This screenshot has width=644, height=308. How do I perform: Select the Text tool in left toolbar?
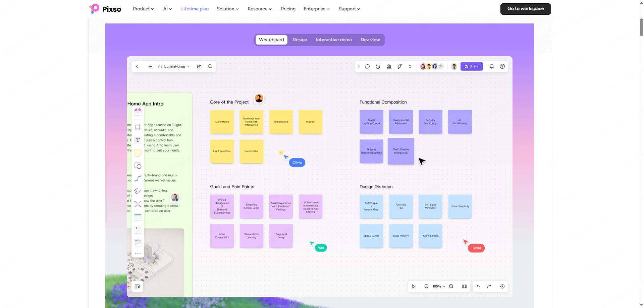[x=138, y=140]
